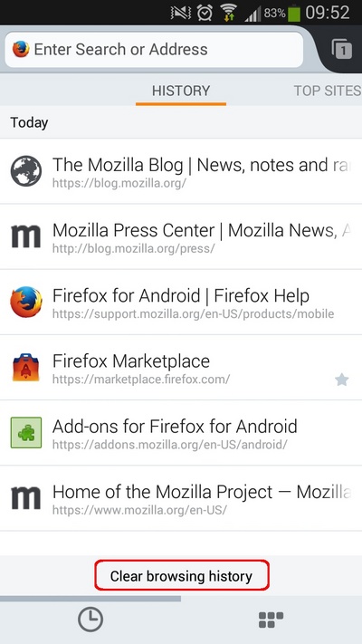
Task: Tap the green puzzle piece add-ons icon
Action: click(x=26, y=432)
